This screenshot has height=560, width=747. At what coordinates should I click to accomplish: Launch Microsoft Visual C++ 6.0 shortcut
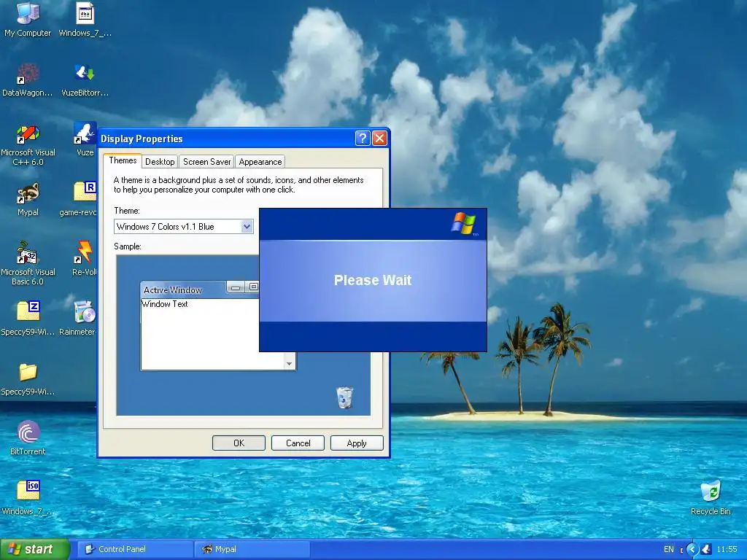28,144
